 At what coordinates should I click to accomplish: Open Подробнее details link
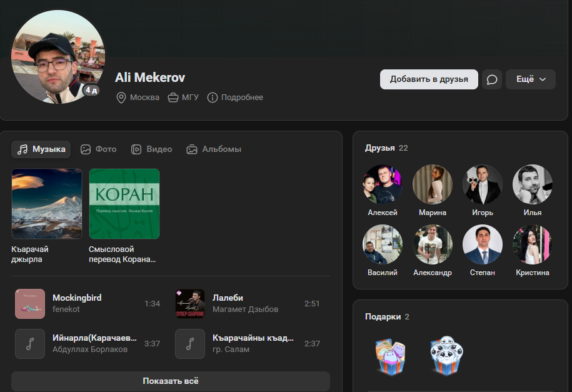(x=242, y=98)
